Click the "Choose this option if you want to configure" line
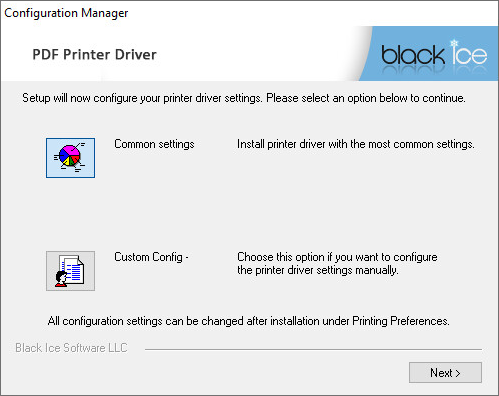 point(337,257)
